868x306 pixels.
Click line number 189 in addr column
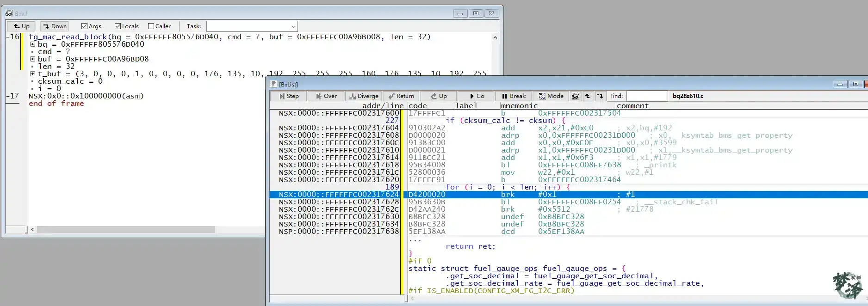tap(392, 187)
